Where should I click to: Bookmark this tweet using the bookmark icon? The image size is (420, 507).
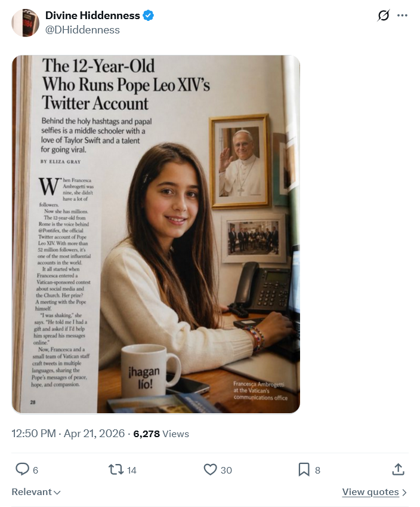point(304,470)
